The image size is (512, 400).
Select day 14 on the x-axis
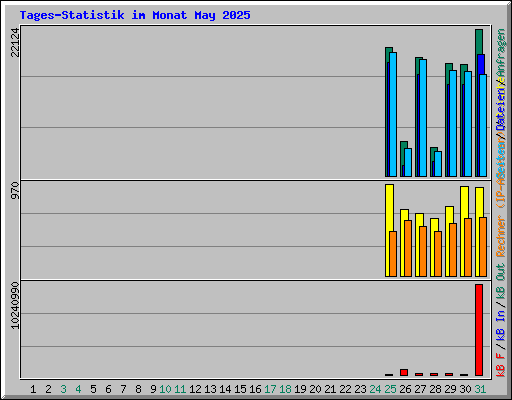pos(225,389)
